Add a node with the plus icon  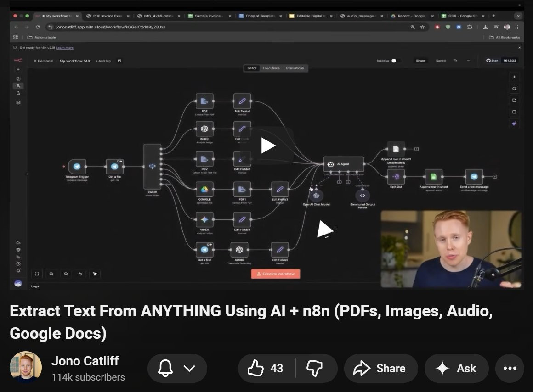pyautogui.click(x=514, y=77)
